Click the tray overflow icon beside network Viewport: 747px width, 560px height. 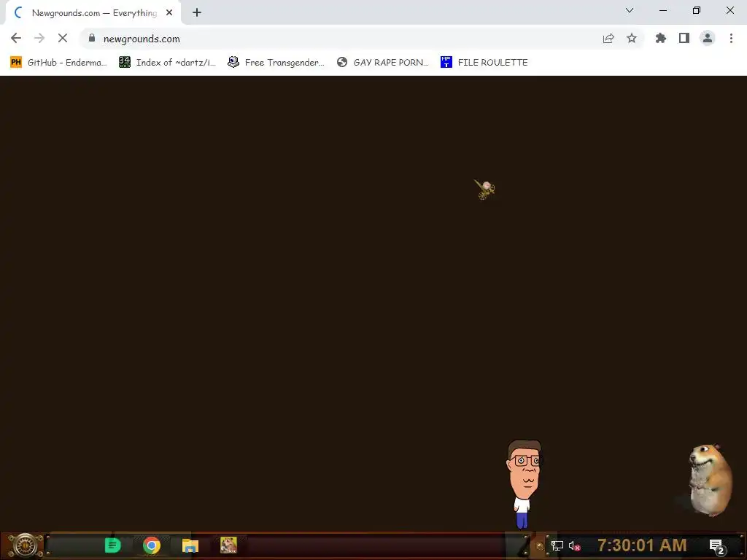[x=540, y=546]
